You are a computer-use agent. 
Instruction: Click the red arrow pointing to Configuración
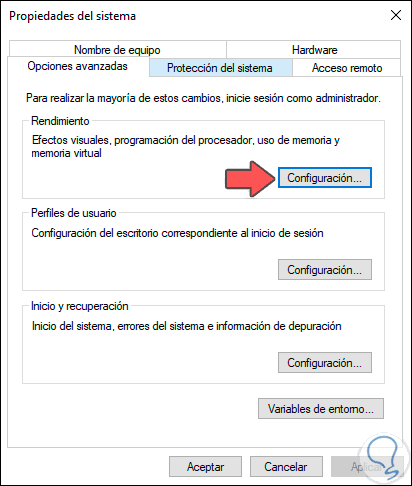(250, 179)
